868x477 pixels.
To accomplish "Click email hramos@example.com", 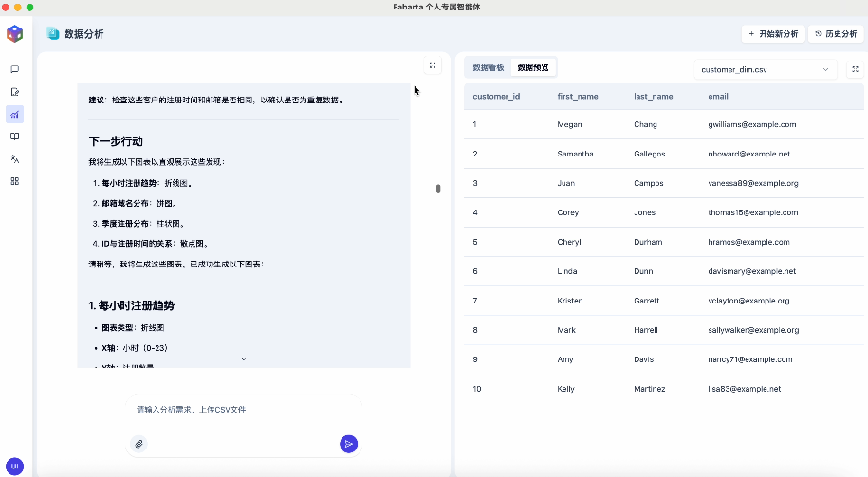I will pyautogui.click(x=748, y=242).
